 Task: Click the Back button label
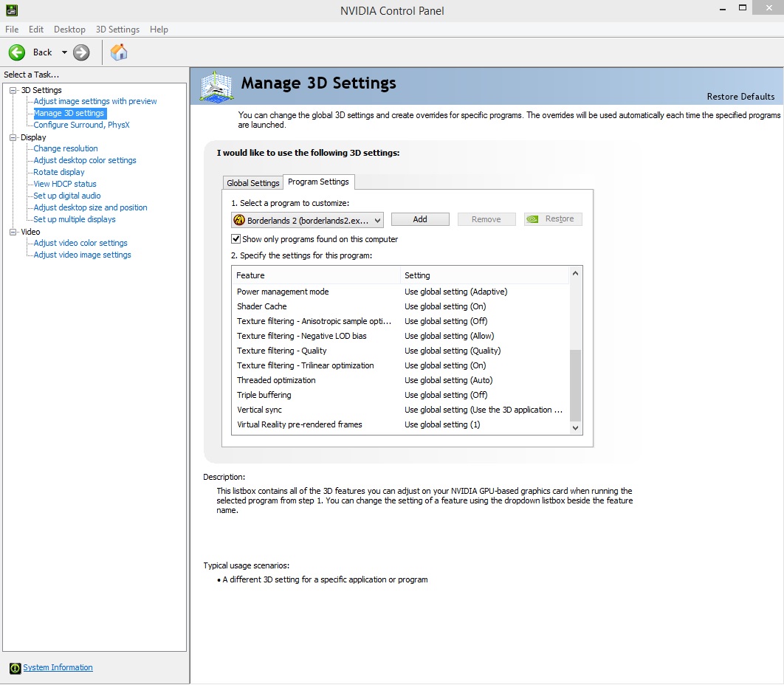(x=43, y=52)
